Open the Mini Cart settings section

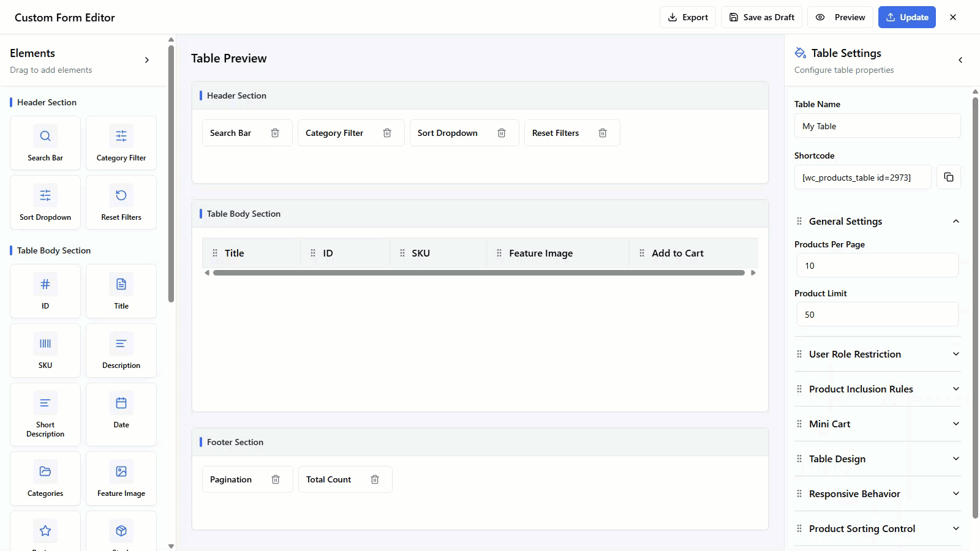click(x=877, y=424)
